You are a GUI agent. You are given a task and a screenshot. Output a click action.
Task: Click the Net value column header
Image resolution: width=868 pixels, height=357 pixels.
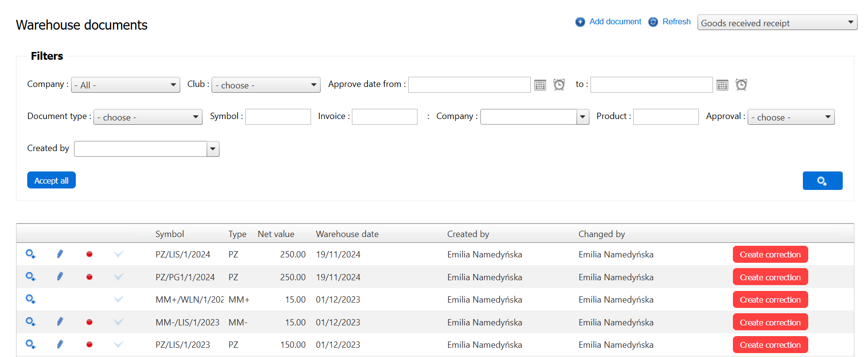pos(276,234)
